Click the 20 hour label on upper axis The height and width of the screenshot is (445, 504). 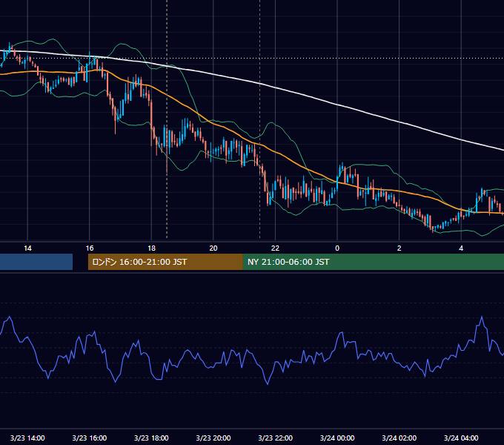coord(213,248)
